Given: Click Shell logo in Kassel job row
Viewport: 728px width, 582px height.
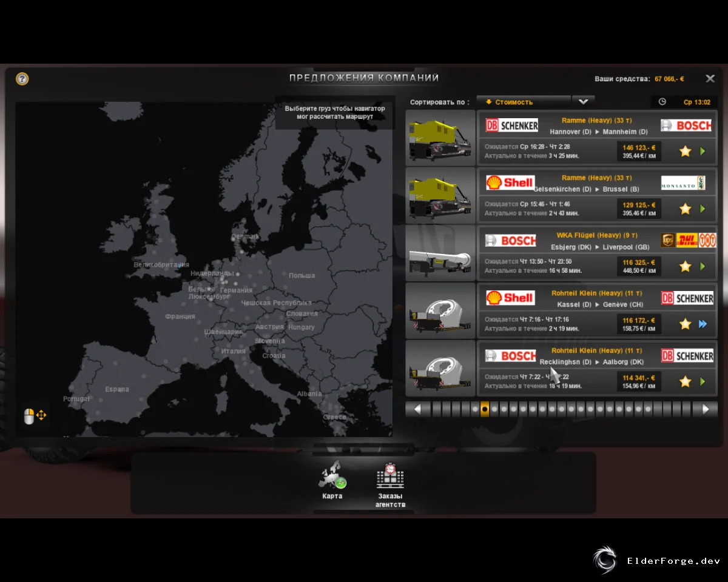Looking at the screenshot, I should coord(510,298).
